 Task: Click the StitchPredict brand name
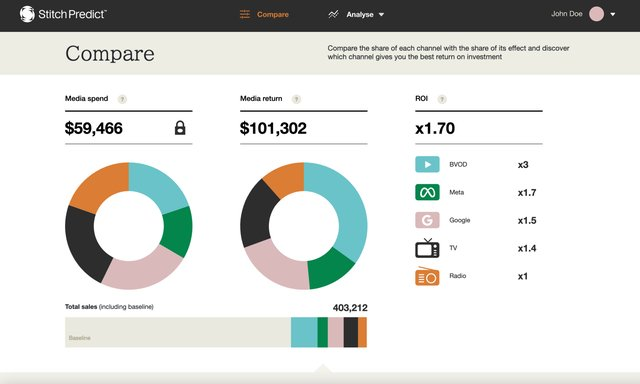coord(72,14)
